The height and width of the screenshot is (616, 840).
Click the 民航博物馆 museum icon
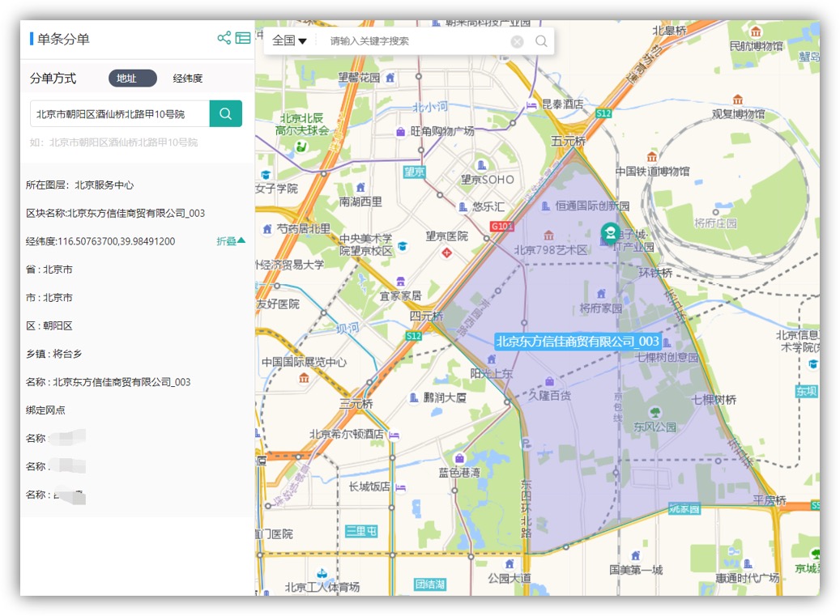(756, 32)
